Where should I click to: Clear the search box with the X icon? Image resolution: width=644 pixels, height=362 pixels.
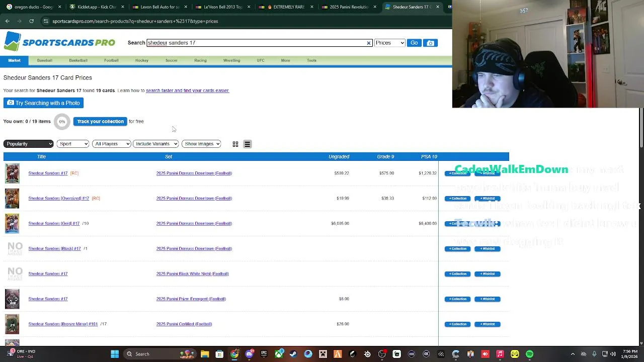coord(369,43)
